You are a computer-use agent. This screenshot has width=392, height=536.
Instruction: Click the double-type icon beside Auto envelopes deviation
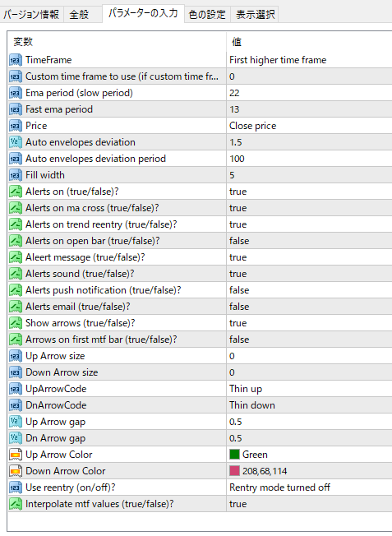[x=16, y=142]
